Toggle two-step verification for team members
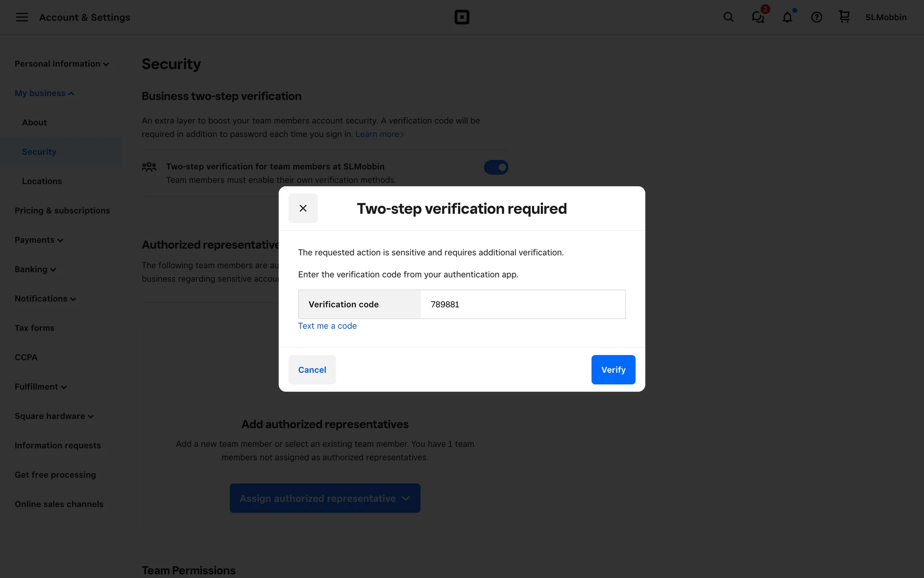Screen dimensions: 924x578 point(496,167)
